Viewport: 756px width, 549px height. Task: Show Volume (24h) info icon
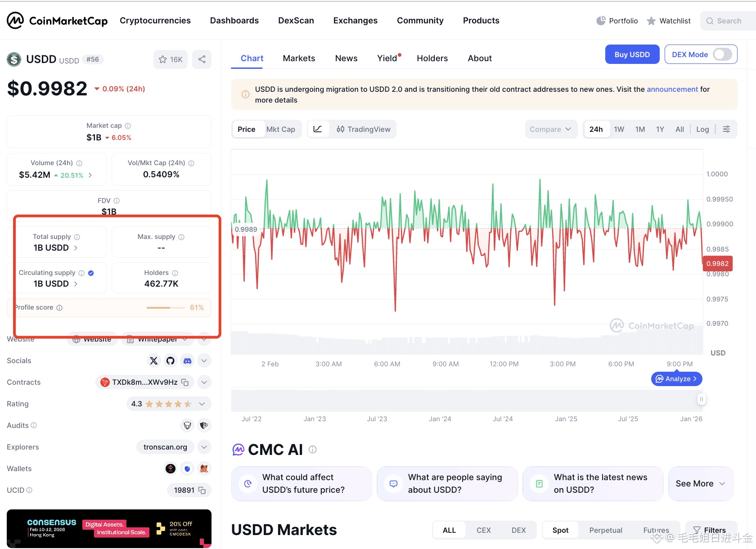[x=79, y=163]
